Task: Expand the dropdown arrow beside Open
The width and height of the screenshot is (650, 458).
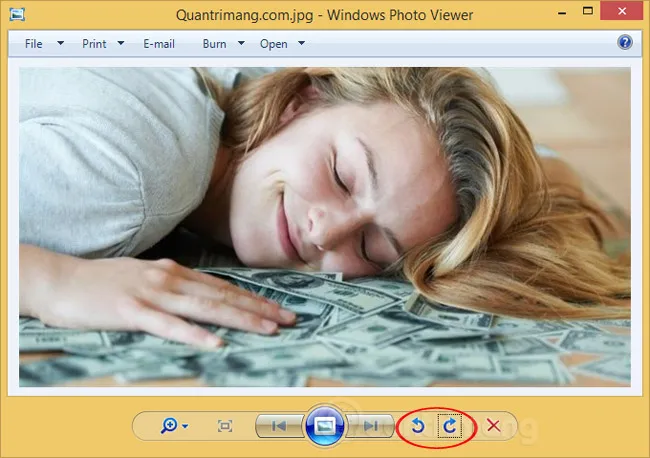Action: click(301, 44)
